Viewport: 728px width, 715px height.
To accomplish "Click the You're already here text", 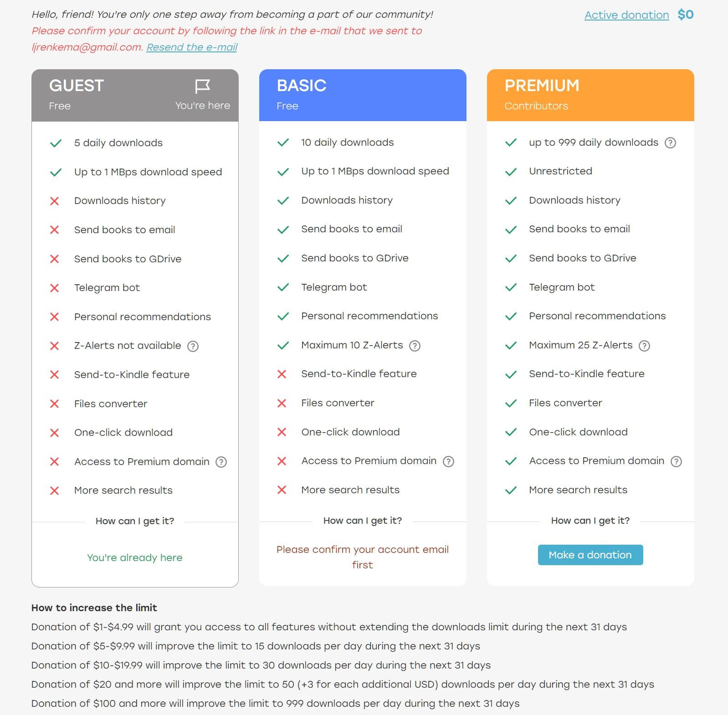I will pyautogui.click(x=134, y=557).
